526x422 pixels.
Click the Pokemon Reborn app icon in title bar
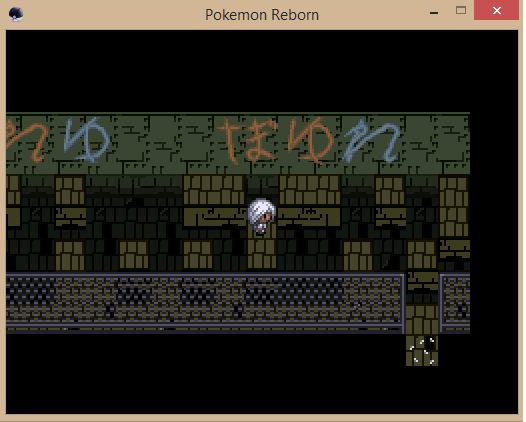[16, 14]
